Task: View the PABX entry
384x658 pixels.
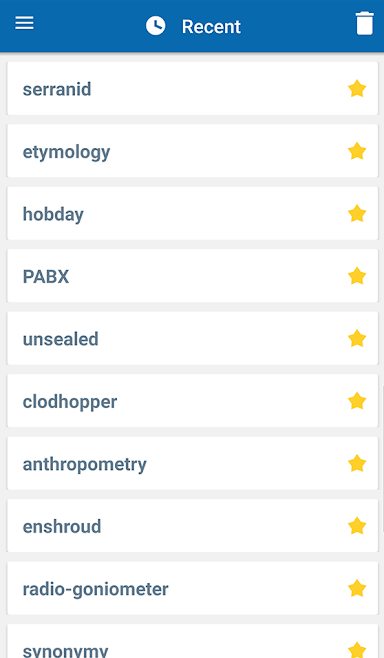Action: pyautogui.click(x=193, y=276)
